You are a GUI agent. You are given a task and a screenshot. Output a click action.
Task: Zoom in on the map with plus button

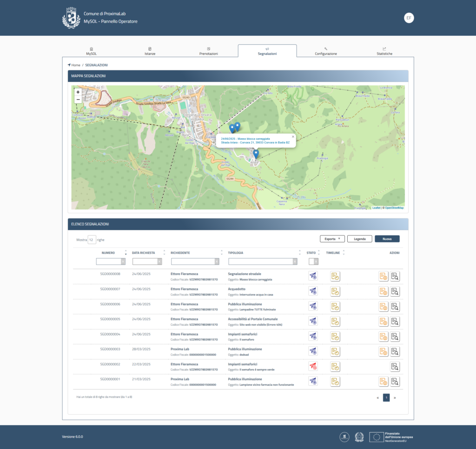click(78, 92)
